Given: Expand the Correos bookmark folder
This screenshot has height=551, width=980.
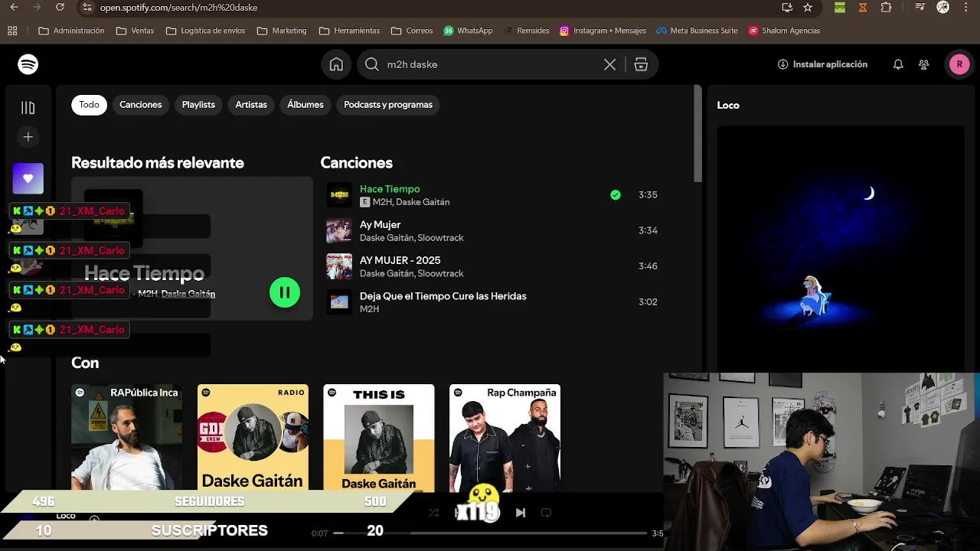Looking at the screenshot, I should 412,31.
